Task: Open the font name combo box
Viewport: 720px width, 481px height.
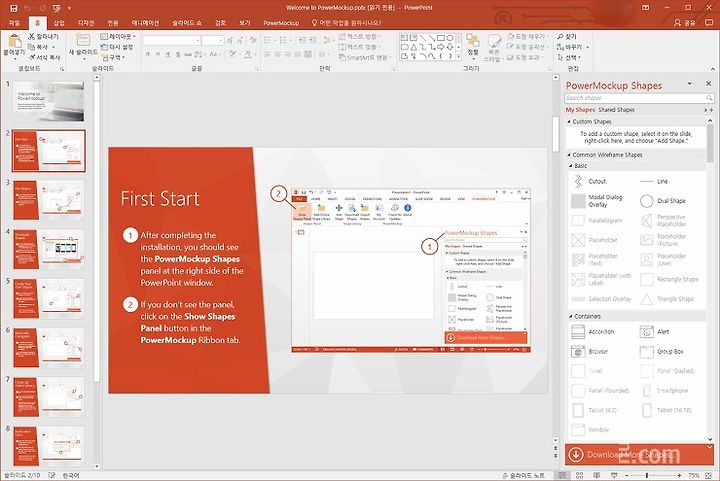Action: click(172, 40)
